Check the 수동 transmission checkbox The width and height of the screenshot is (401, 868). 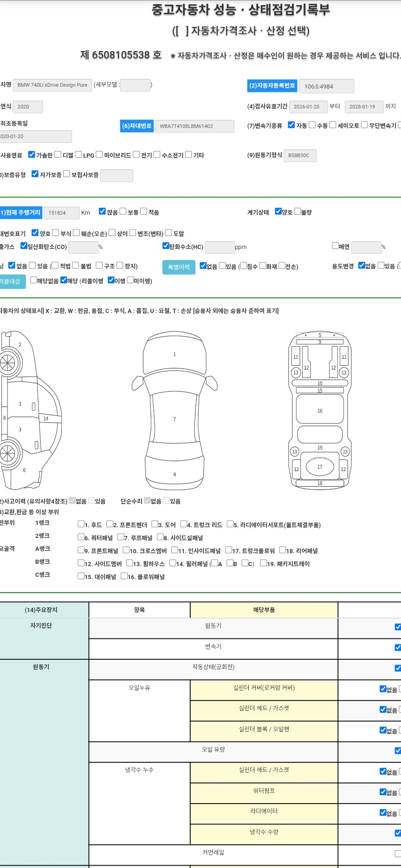point(312,125)
